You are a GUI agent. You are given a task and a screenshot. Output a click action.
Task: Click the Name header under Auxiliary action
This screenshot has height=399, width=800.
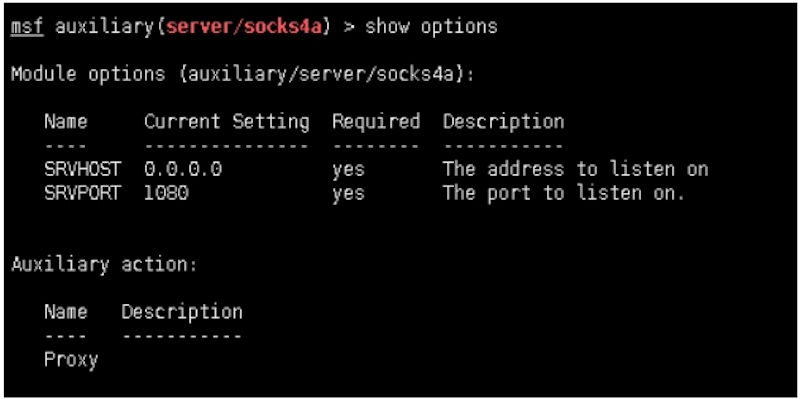[66, 311]
